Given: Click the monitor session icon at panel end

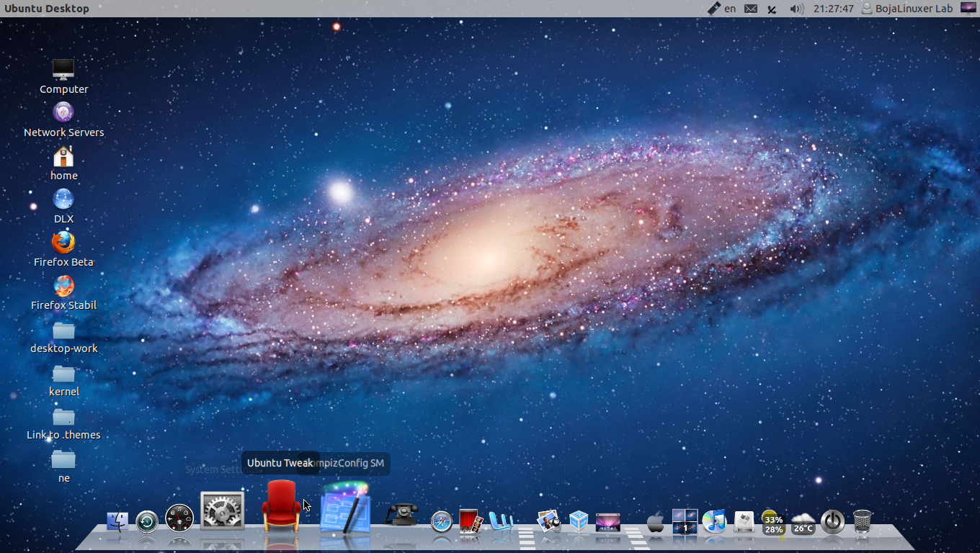Looking at the screenshot, I should 968,9.
